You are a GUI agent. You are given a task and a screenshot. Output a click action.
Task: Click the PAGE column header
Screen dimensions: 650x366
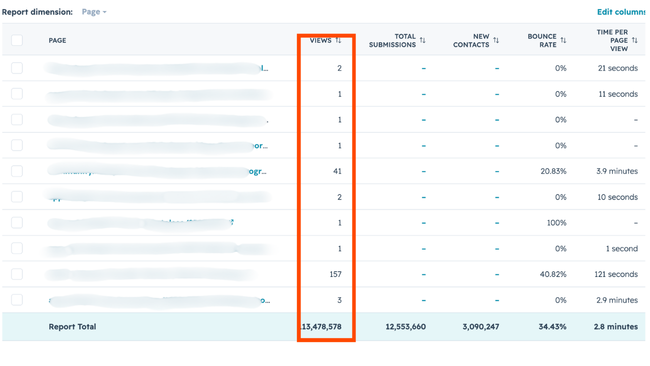click(57, 40)
